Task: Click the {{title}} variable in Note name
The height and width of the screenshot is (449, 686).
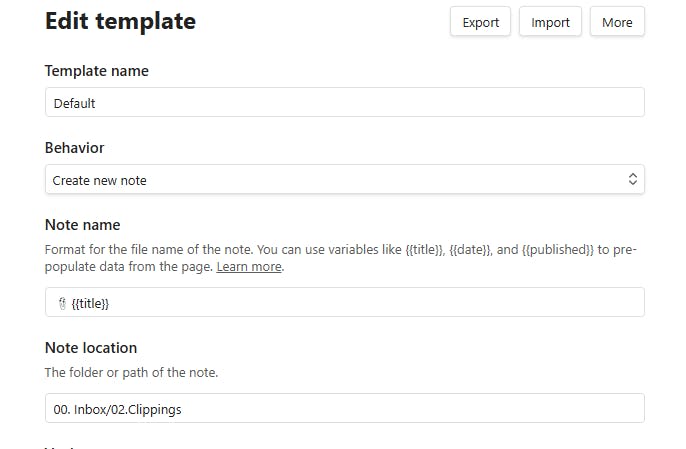Action: point(90,302)
